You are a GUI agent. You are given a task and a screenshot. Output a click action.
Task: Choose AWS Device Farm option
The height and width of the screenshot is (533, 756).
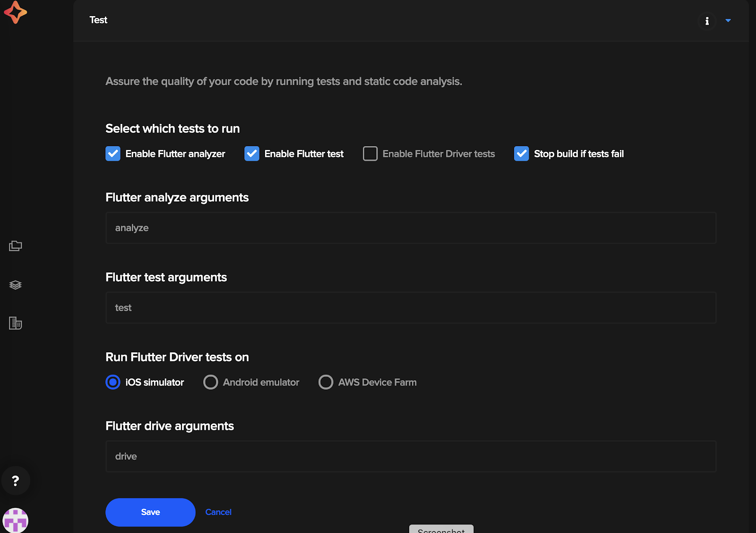click(x=326, y=382)
